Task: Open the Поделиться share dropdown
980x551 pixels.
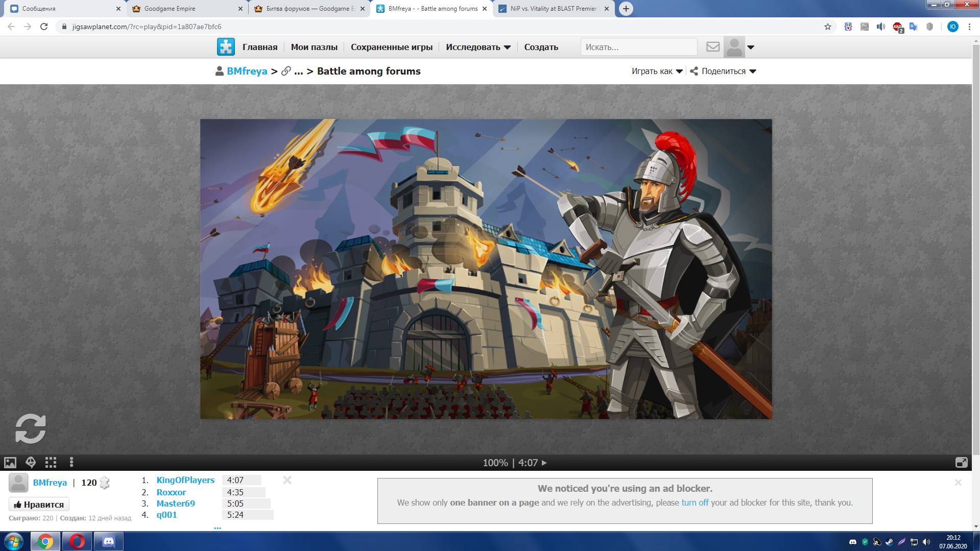Action: click(723, 71)
